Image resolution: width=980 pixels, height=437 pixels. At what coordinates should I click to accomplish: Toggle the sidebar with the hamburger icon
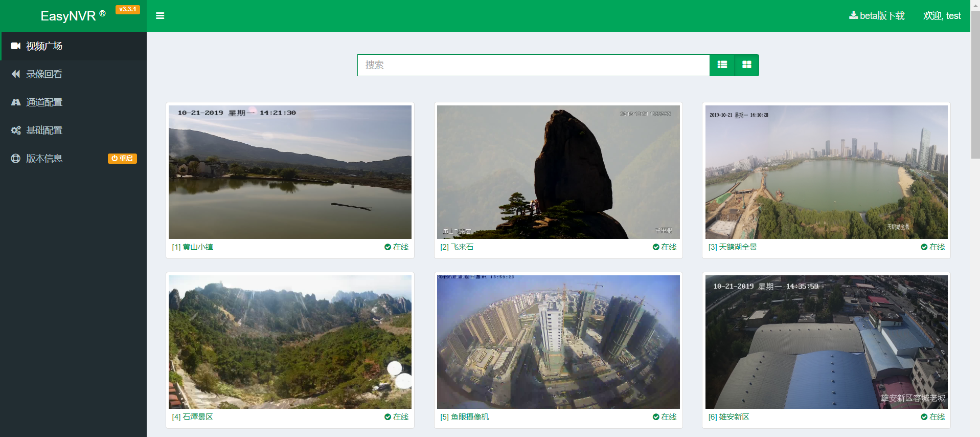pyautogui.click(x=160, y=16)
